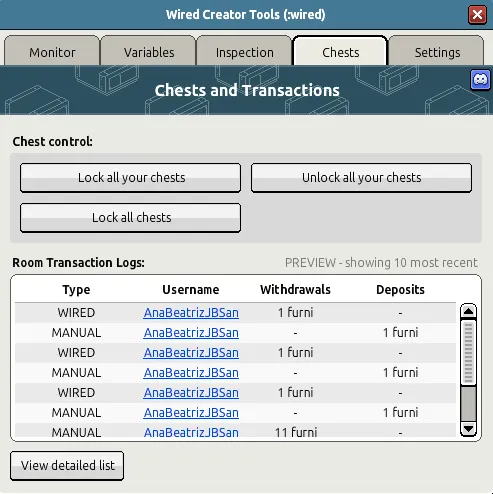Open AnaBeatrizJBSan link in first MANUAL row

pos(191,333)
